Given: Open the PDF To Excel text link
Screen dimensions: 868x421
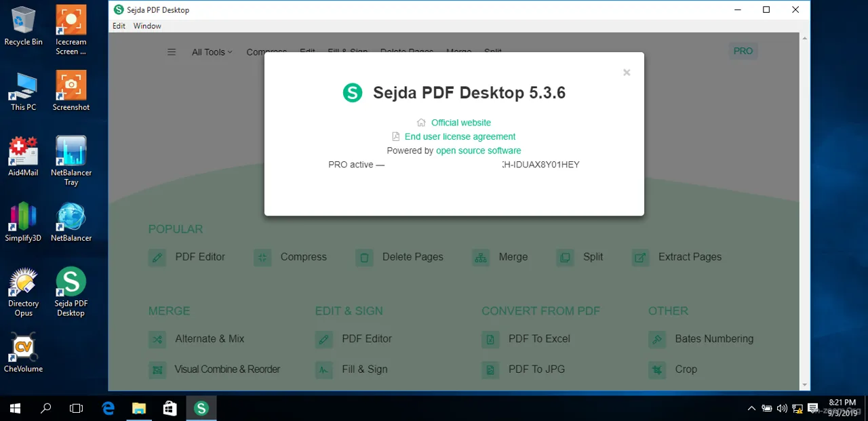Looking at the screenshot, I should point(539,338).
